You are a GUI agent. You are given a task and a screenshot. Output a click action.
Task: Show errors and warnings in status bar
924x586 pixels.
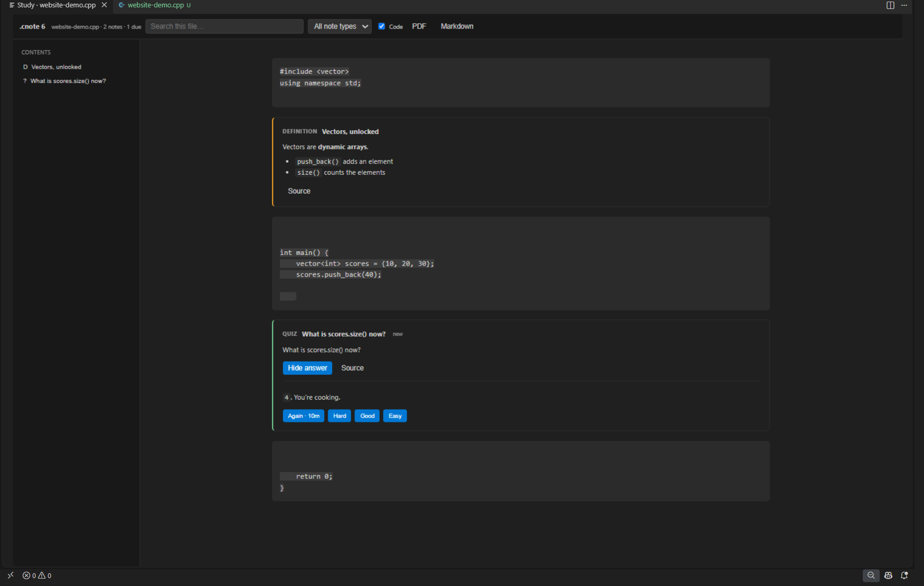coord(37,575)
